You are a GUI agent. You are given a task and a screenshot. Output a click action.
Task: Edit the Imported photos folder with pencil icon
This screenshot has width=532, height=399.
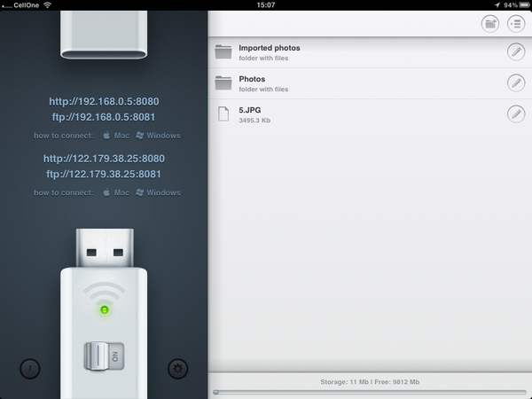tap(516, 52)
